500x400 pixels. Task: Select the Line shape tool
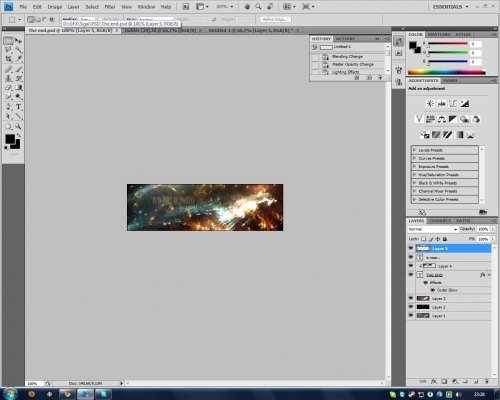pyautogui.click(x=18, y=116)
